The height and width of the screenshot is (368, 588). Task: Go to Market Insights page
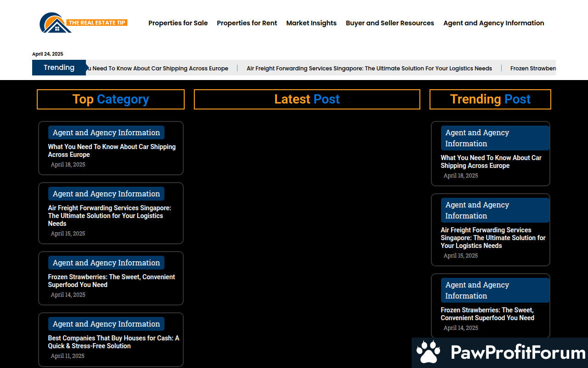(311, 23)
